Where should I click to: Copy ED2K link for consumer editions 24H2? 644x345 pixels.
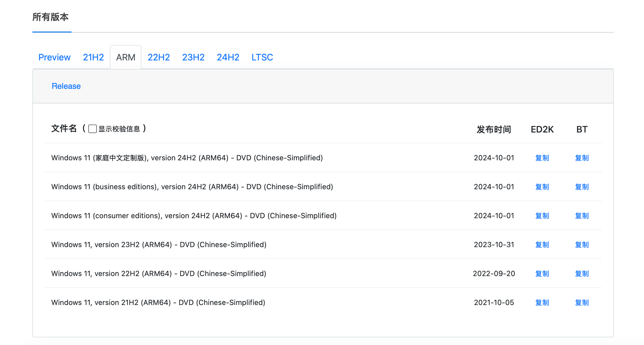(542, 216)
